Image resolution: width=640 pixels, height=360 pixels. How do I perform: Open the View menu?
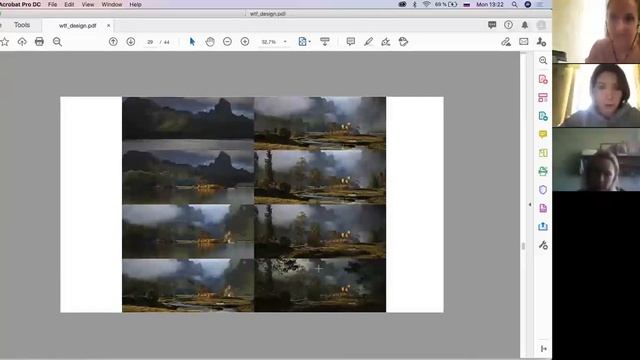click(88, 4)
